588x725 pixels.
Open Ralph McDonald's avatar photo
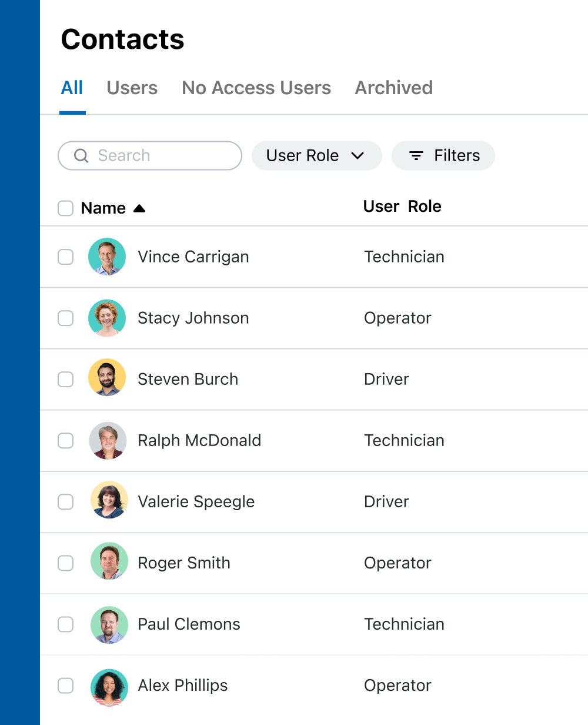pos(108,440)
